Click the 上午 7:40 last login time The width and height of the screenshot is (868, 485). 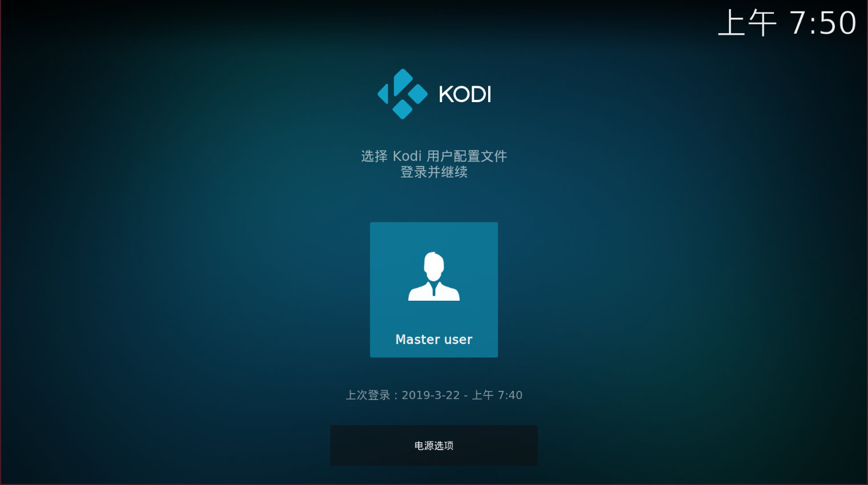coord(497,395)
